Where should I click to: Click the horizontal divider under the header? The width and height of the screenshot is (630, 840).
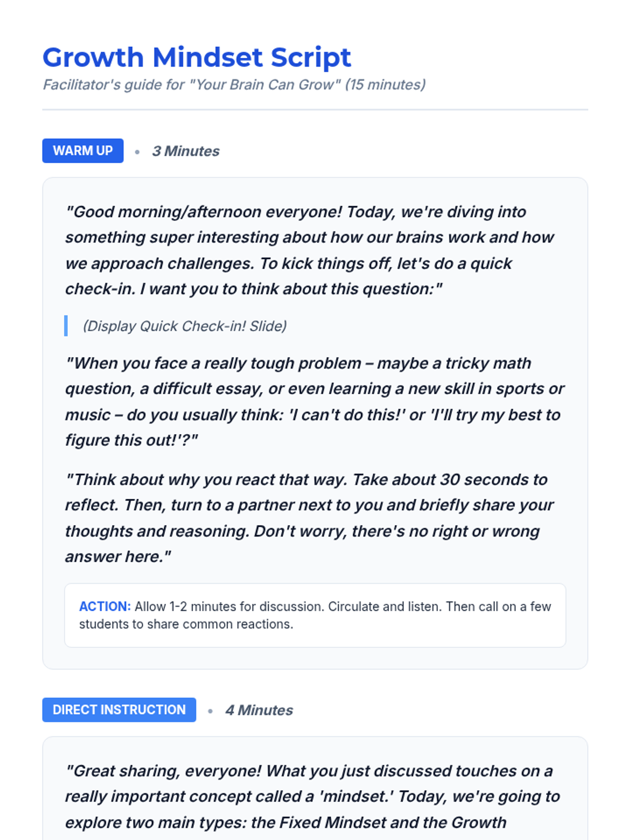click(315, 110)
